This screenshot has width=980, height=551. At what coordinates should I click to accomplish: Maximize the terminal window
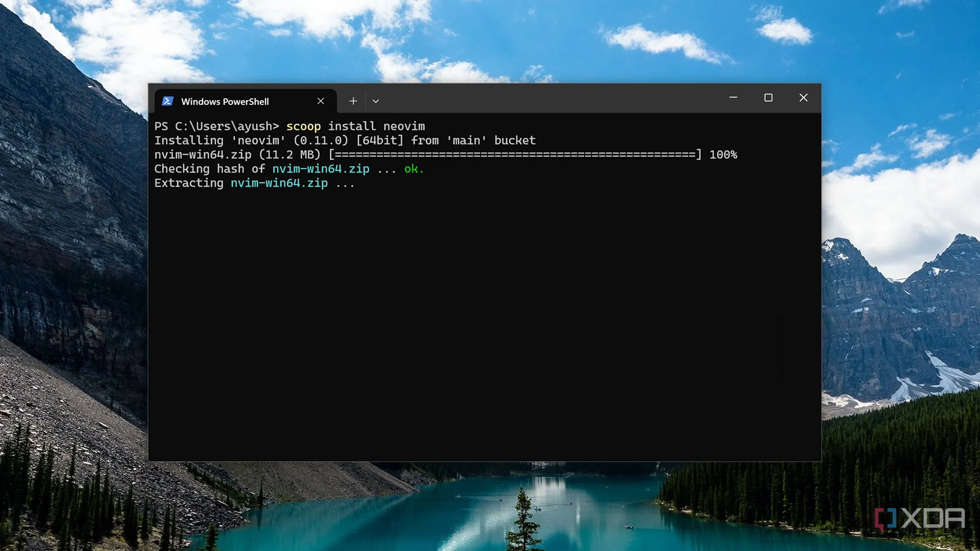tap(768, 98)
